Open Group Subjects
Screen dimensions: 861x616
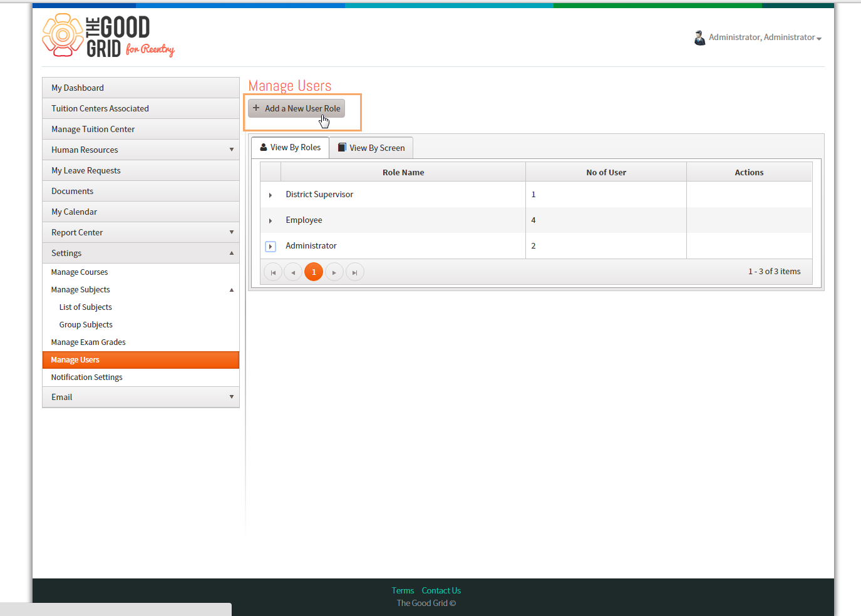86,325
